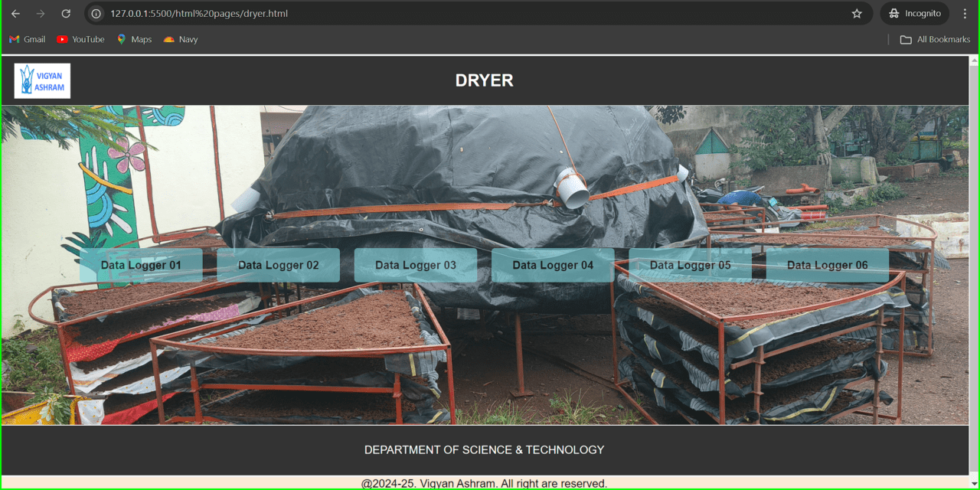This screenshot has height=490, width=980.
Task: Click the Data Logger 04 button
Action: [x=552, y=265]
